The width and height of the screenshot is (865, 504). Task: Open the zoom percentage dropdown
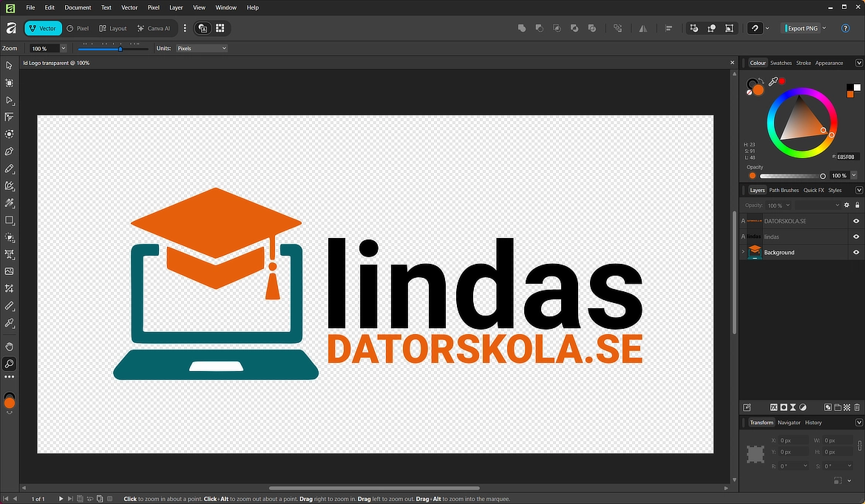tap(64, 49)
